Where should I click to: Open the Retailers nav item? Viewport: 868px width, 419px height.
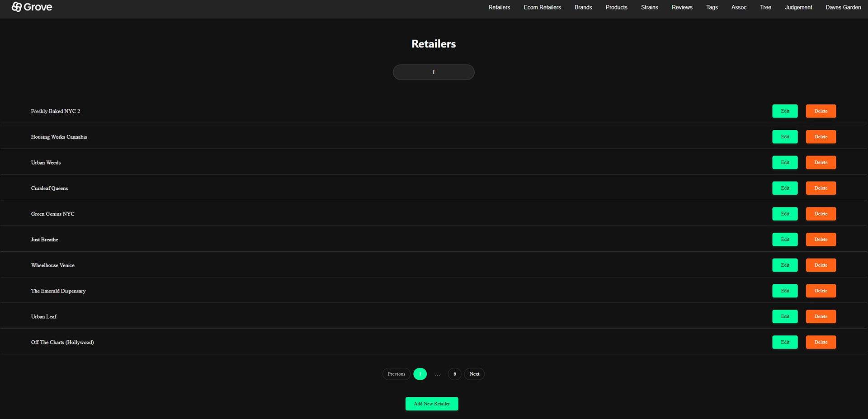point(499,7)
